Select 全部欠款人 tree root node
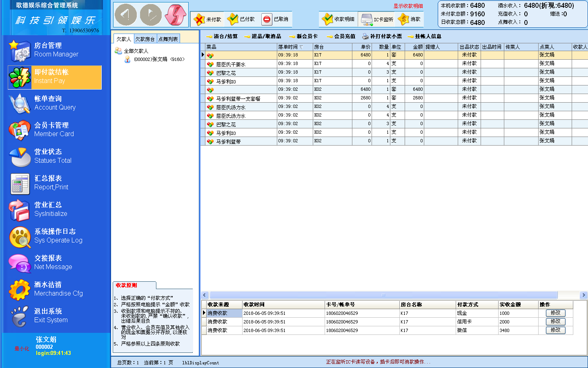This screenshot has width=588, height=368. tap(136, 51)
